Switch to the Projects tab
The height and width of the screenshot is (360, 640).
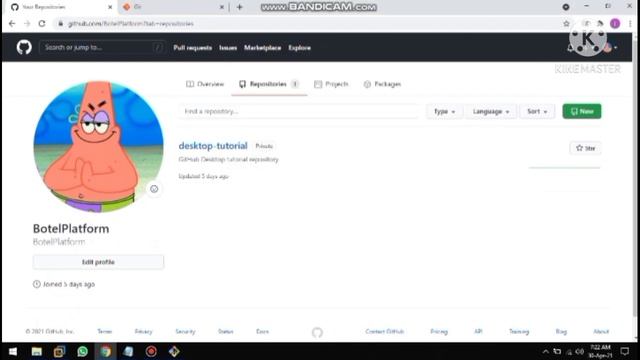coord(331,84)
